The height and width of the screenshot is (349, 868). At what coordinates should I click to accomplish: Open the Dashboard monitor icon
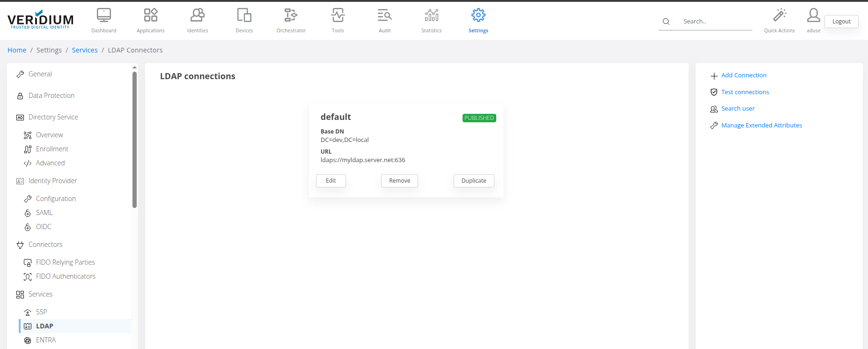tap(103, 15)
